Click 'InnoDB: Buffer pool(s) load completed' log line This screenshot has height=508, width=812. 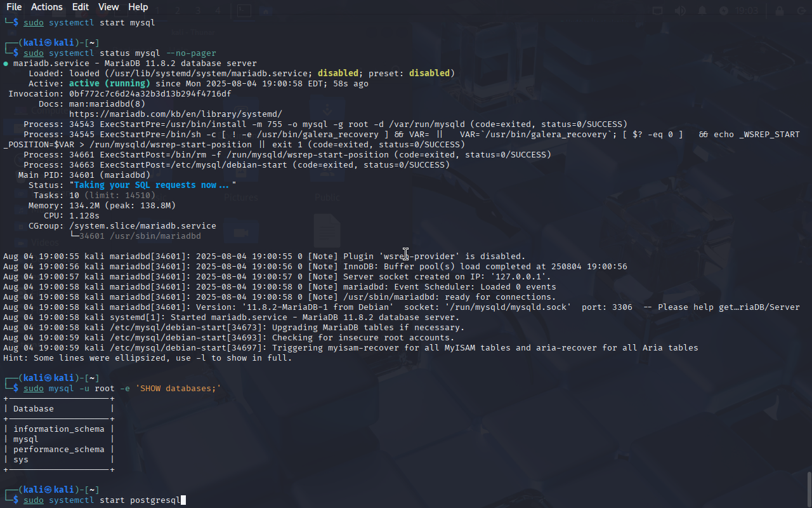(x=315, y=267)
